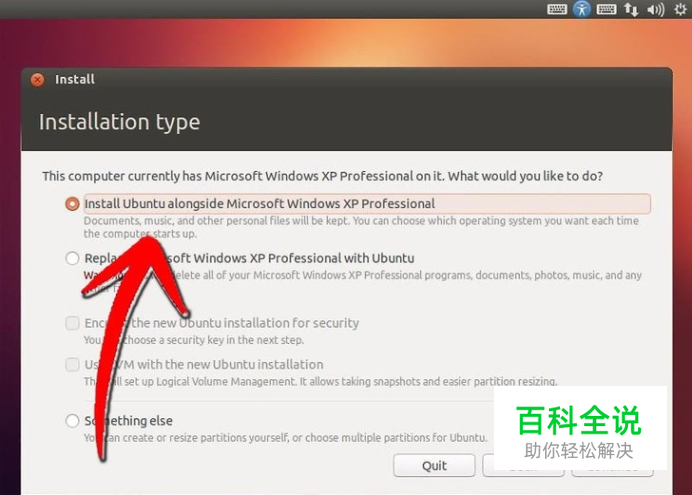The width and height of the screenshot is (692, 495).
Task: Open the sound volume speaker icon
Action: (655, 9)
